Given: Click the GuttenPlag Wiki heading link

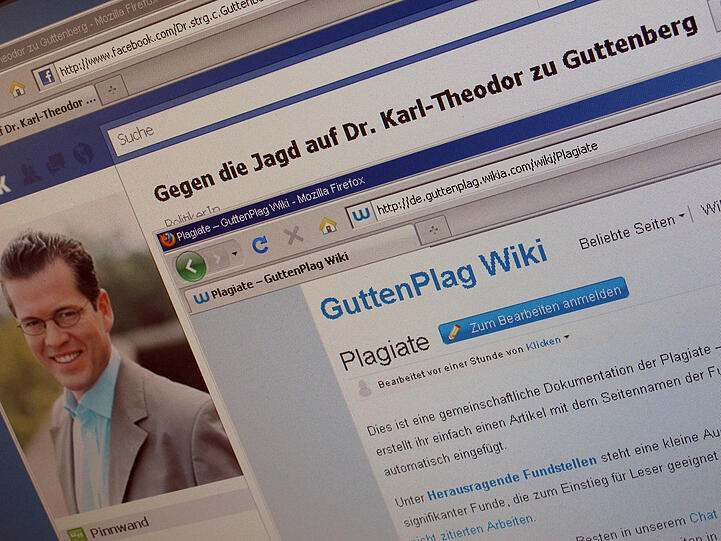Looking at the screenshot, I should [434, 279].
